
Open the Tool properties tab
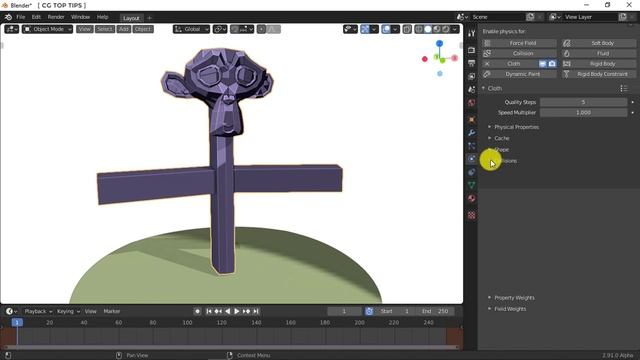pos(471,33)
